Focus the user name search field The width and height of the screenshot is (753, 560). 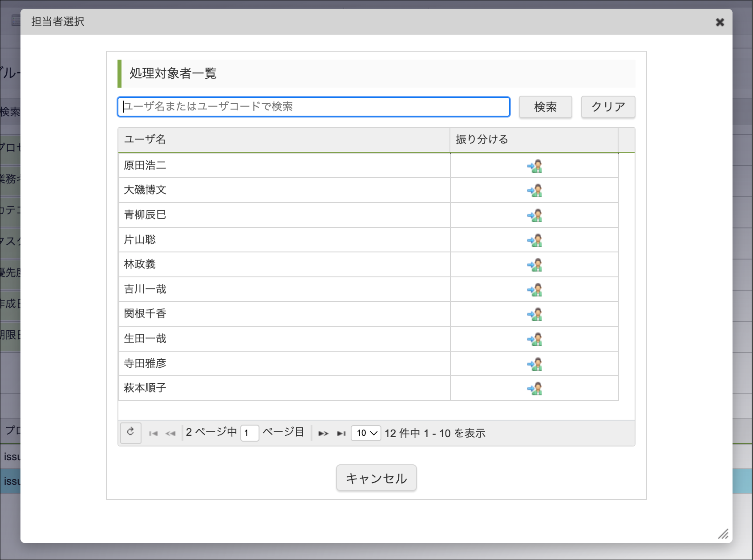[314, 107]
